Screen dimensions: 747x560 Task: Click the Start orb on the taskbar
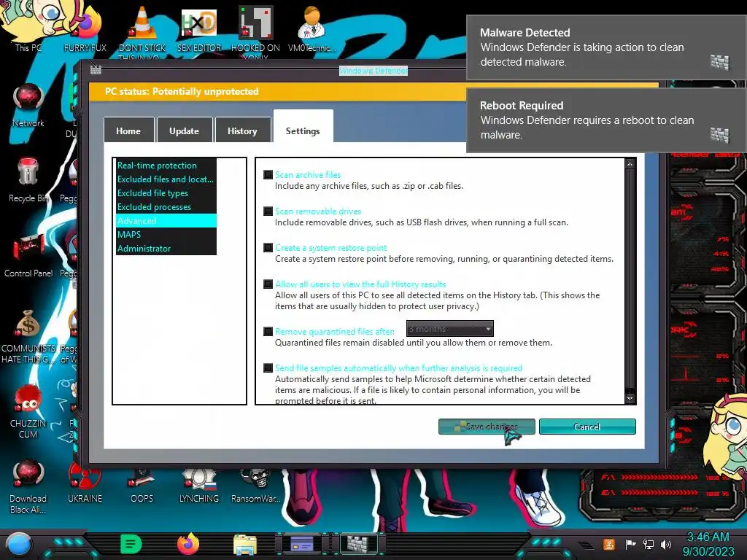(x=18, y=544)
